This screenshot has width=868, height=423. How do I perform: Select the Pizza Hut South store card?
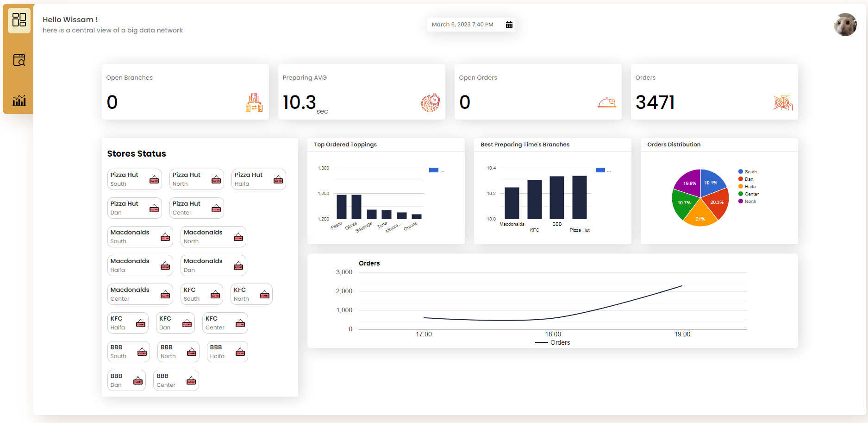(x=134, y=179)
